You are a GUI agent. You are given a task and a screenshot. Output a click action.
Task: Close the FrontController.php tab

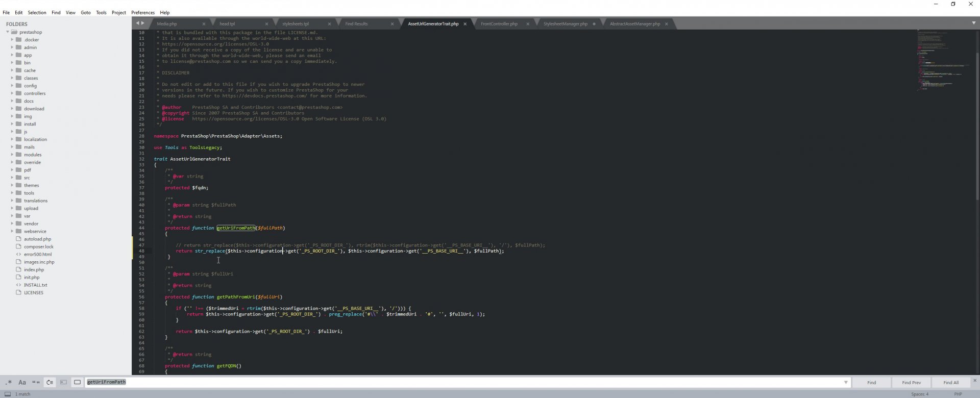click(x=528, y=24)
